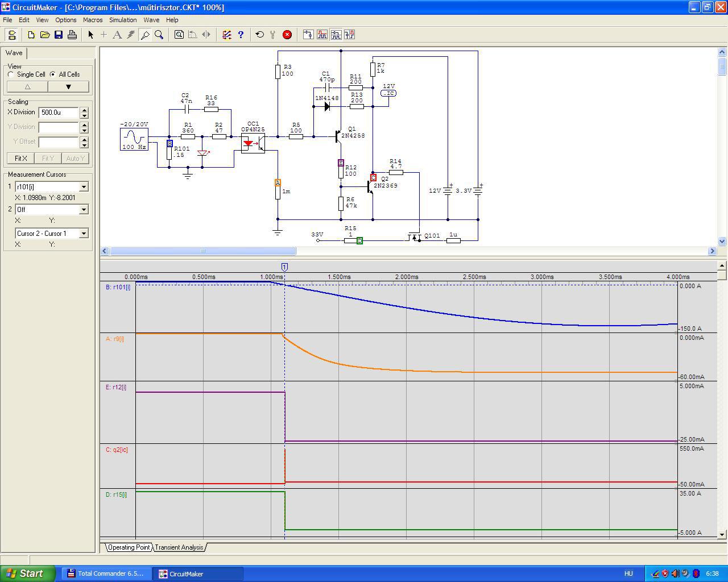Click the X Division input field
The height and width of the screenshot is (582, 728).
[59, 113]
